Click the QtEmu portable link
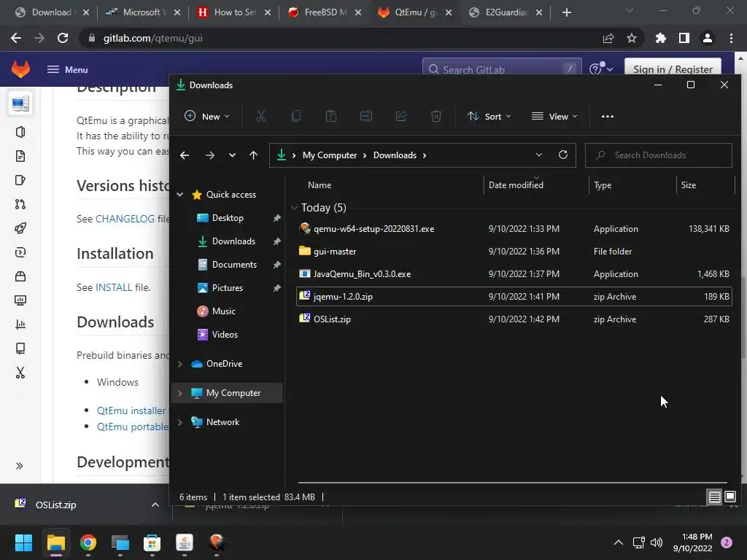 [133, 427]
